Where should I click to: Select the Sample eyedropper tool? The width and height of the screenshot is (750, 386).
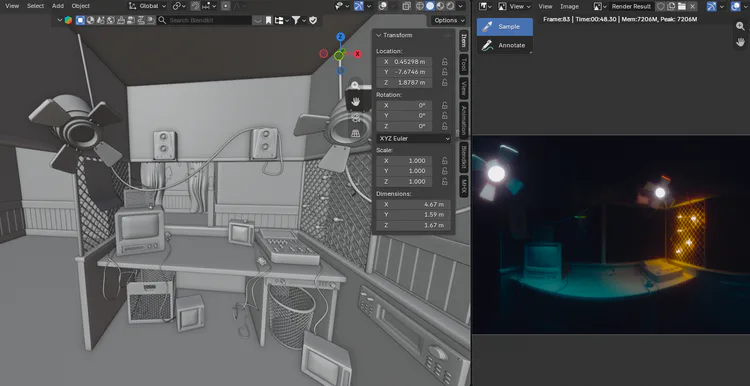(505, 27)
